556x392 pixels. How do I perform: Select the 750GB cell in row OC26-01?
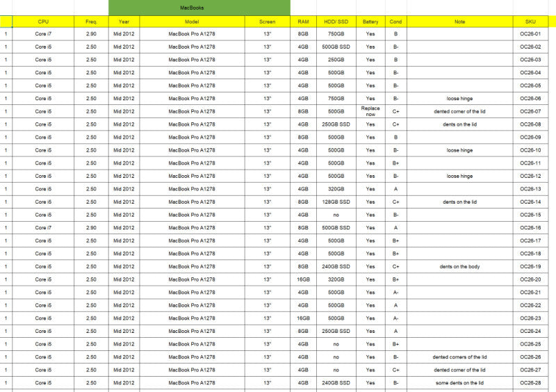click(x=336, y=34)
